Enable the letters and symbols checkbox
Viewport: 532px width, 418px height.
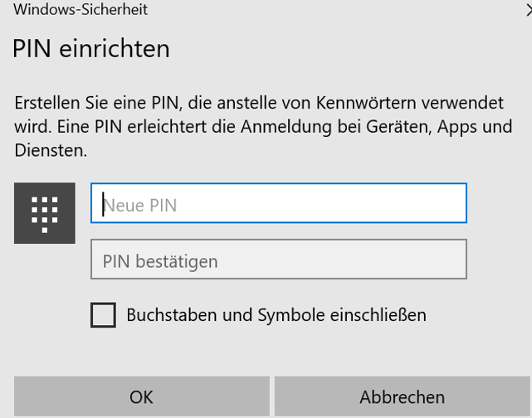(103, 315)
